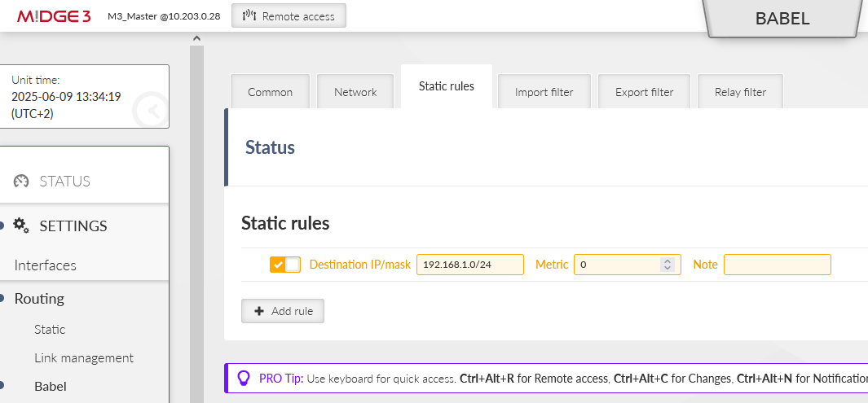Viewport: 868px width, 403px height.
Task: Click the Add rule button
Action: click(282, 311)
